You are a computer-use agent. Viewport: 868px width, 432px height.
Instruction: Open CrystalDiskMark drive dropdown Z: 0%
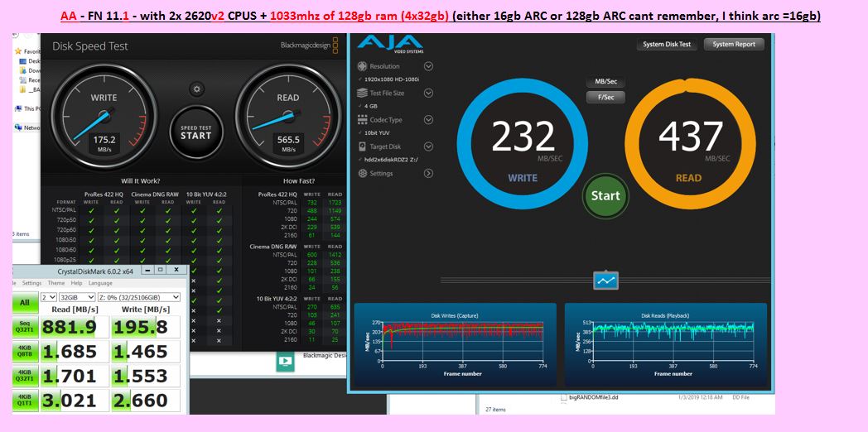(138, 297)
